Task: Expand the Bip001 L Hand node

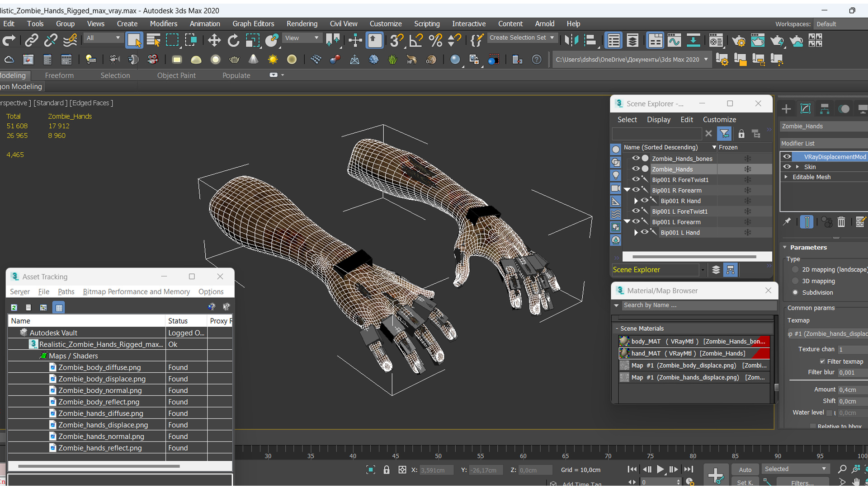Action: point(636,232)
